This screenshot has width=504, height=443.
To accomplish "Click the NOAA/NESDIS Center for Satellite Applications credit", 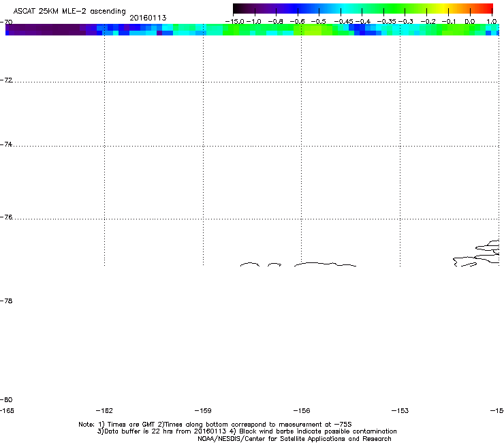I will coord(294,439).
